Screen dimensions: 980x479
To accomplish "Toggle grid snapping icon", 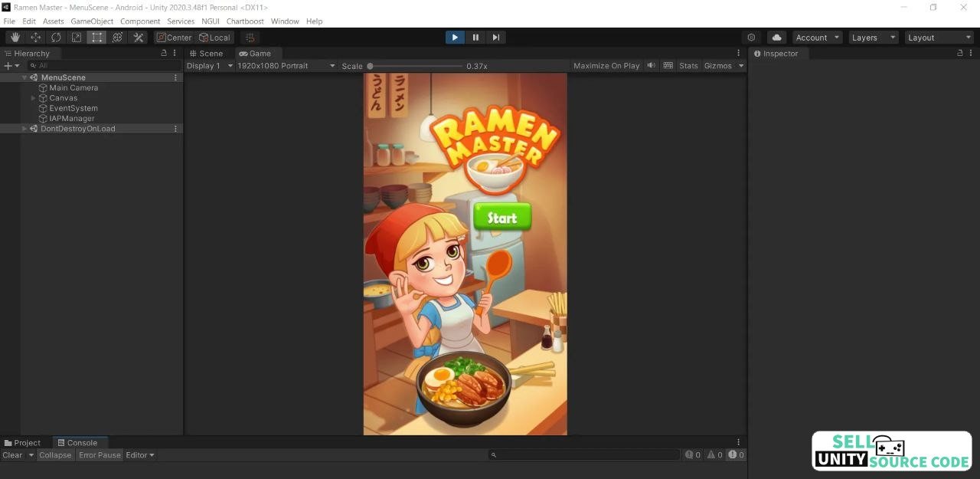I will pyautogui.click(x=249, y=38).
